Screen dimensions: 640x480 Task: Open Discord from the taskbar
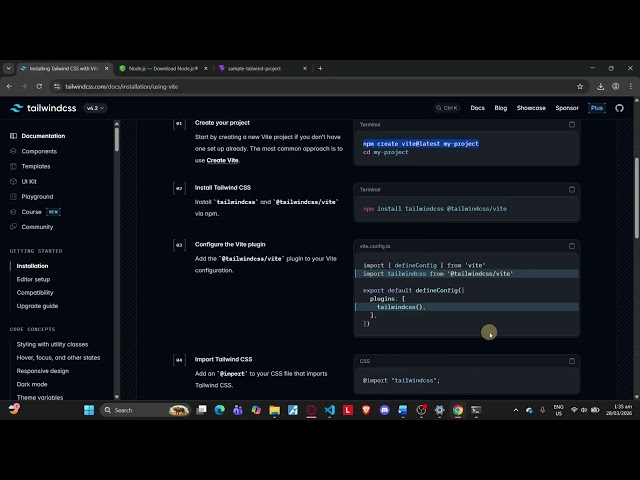[384, 410]
